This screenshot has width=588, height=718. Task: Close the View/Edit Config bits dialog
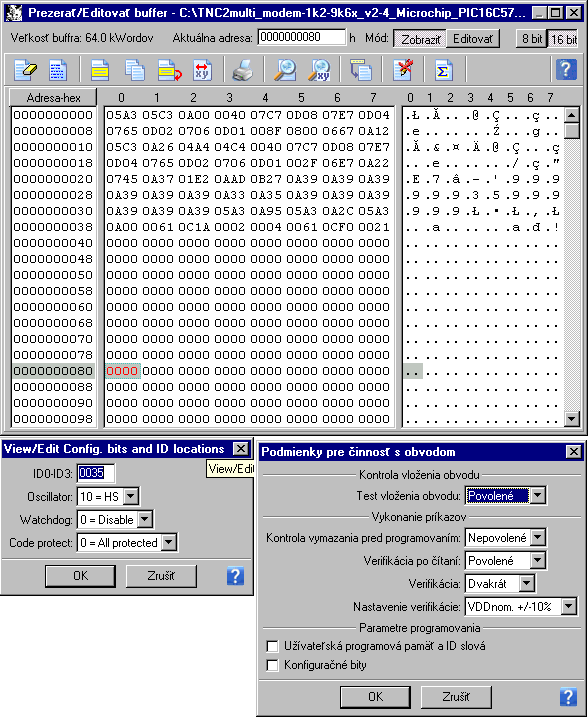coord(241,449)
